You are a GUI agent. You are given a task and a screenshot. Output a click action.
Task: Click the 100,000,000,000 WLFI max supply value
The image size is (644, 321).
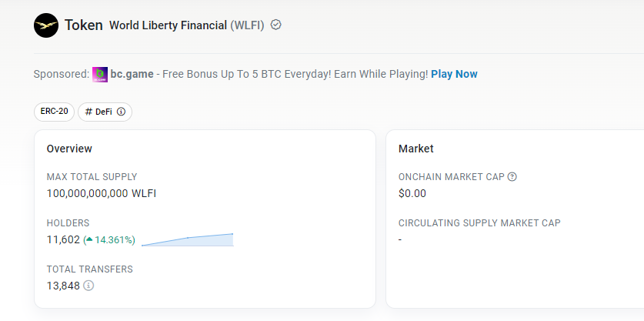(102, 193)
